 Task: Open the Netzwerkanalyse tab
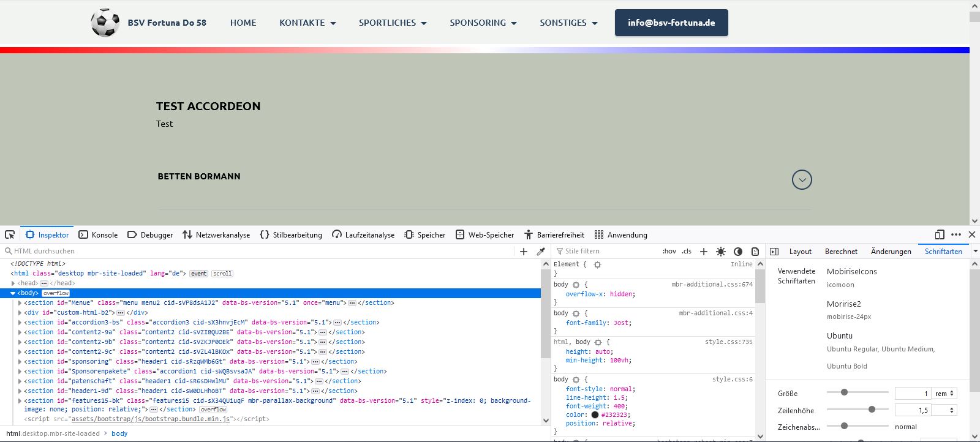coord(216,235)
